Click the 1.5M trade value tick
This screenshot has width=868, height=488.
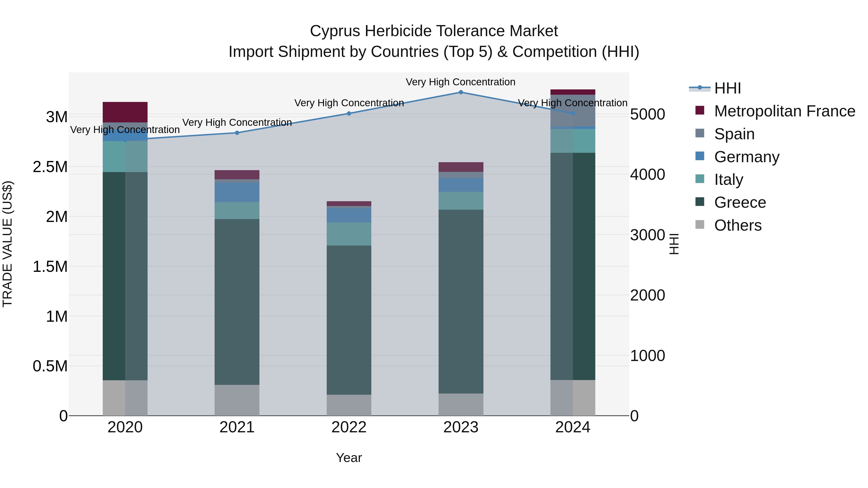(x=50, y=267)
